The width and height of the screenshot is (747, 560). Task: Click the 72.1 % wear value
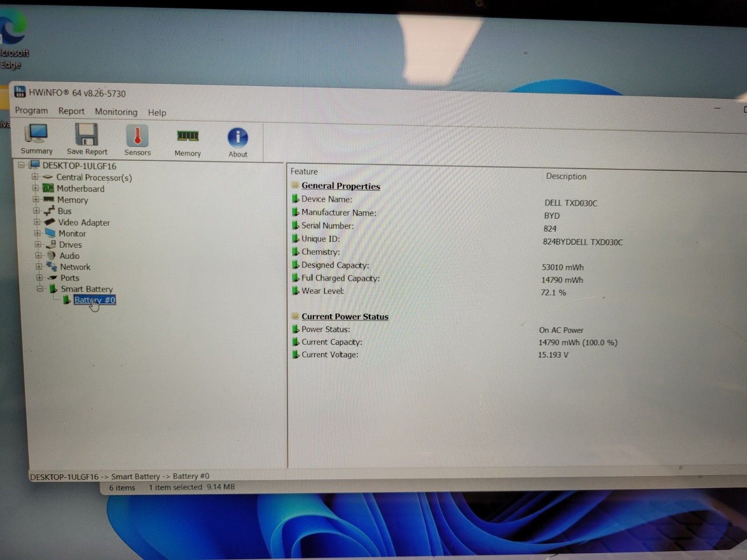click(553, 293)
